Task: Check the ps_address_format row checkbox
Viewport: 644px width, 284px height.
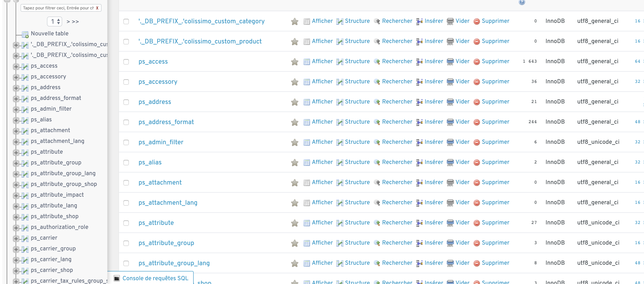Action: 126,122
